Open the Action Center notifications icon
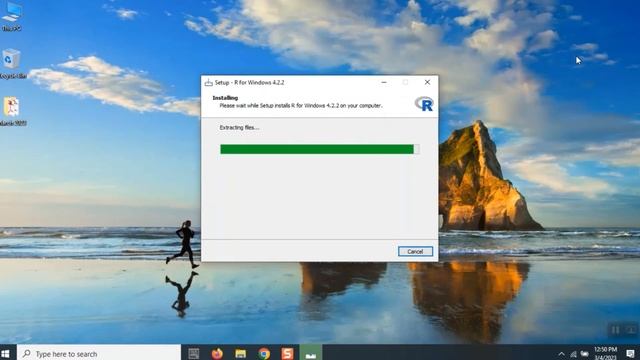Image resolution: width=640 pixels, height=360 pixels. point(630,353)
